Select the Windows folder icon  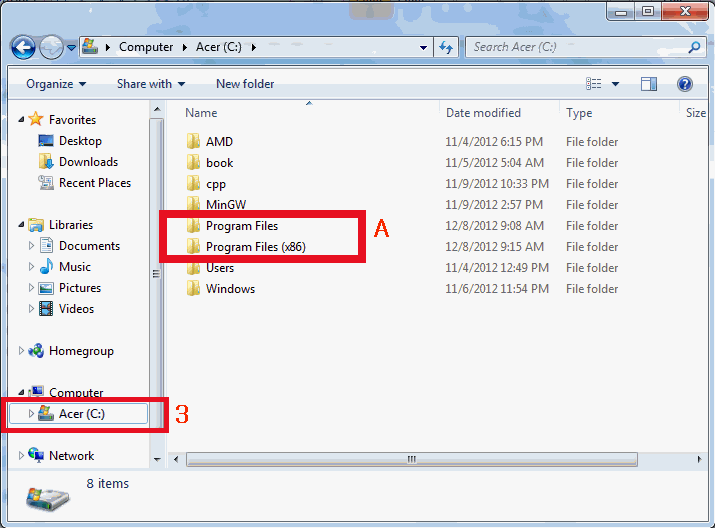pos(194,289)
